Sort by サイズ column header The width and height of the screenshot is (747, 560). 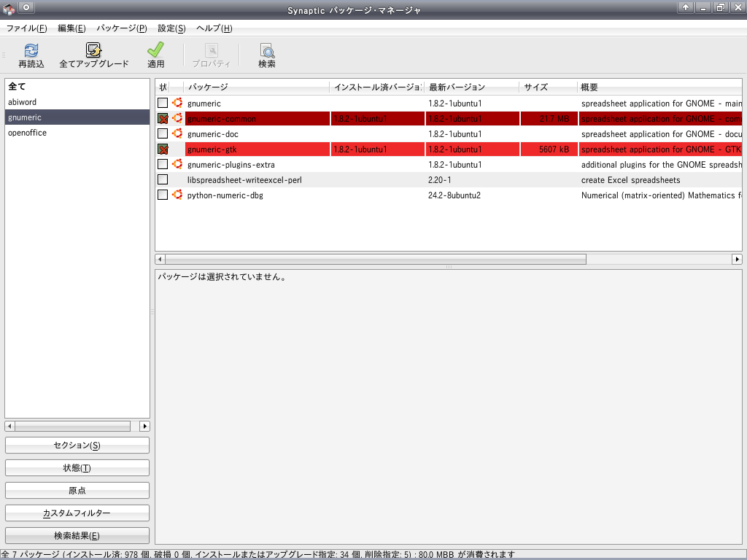(549, 87)
